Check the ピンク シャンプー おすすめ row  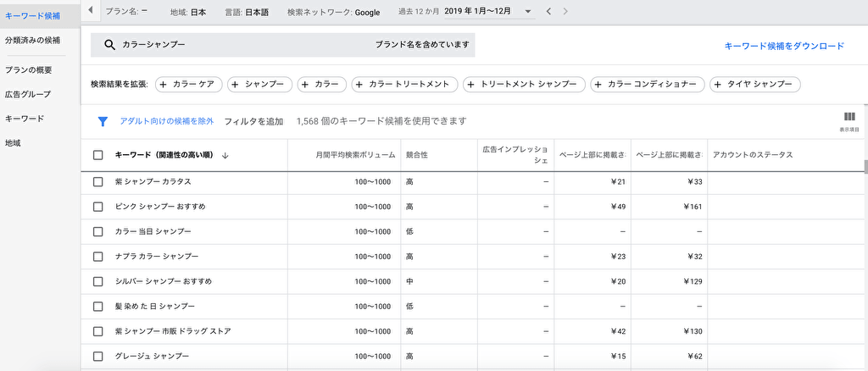98,207
